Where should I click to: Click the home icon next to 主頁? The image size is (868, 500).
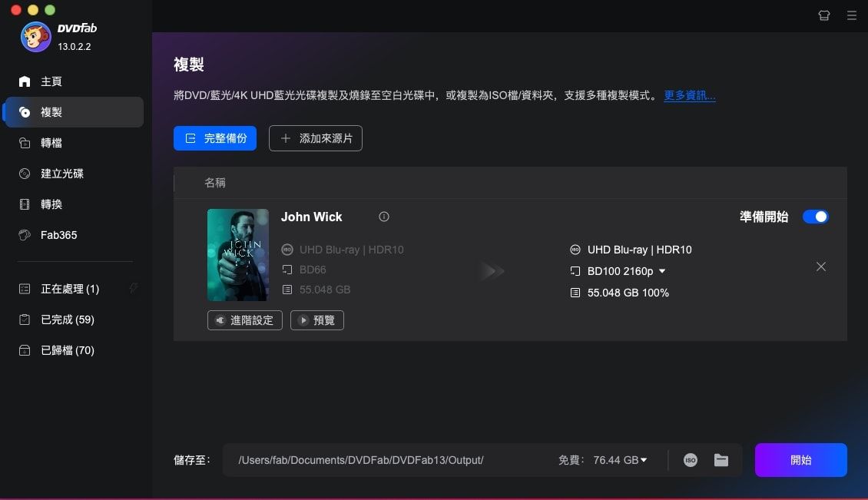(25, 81)
